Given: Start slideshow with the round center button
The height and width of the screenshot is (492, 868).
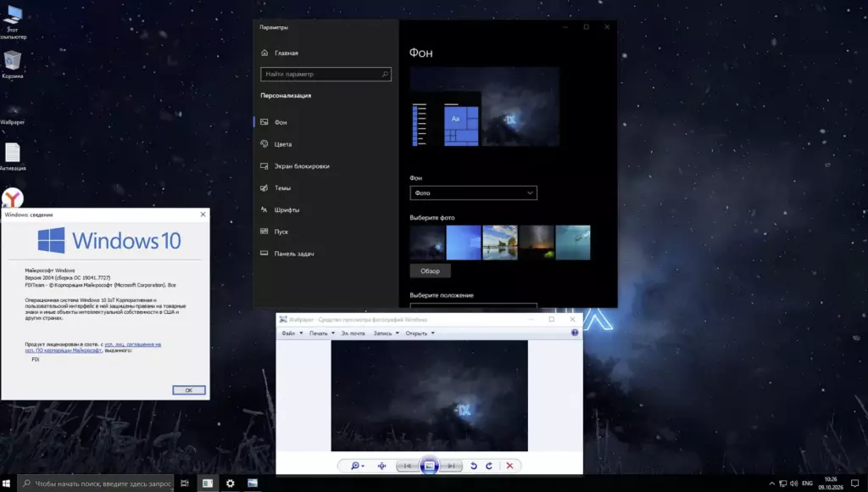Looking at the screenshot, I should pyautogui.click(x=429, y=466).
